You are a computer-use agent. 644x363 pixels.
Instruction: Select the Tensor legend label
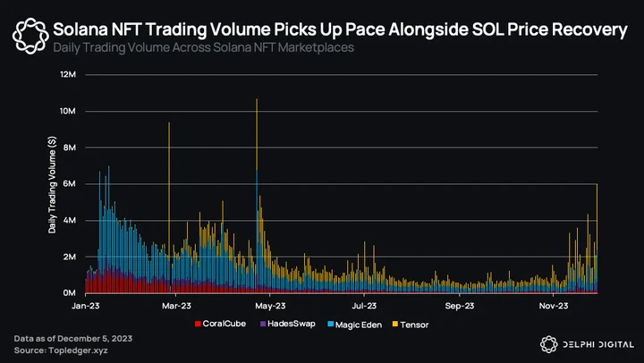(x=414, y=325)
